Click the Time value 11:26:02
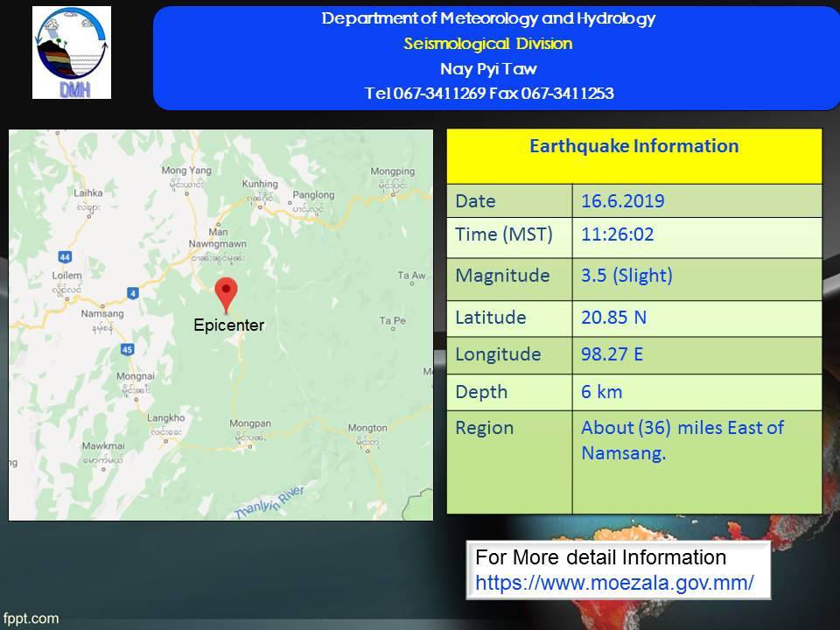The image size is (840, 630). pyautogui.click(x=617, y=234)
